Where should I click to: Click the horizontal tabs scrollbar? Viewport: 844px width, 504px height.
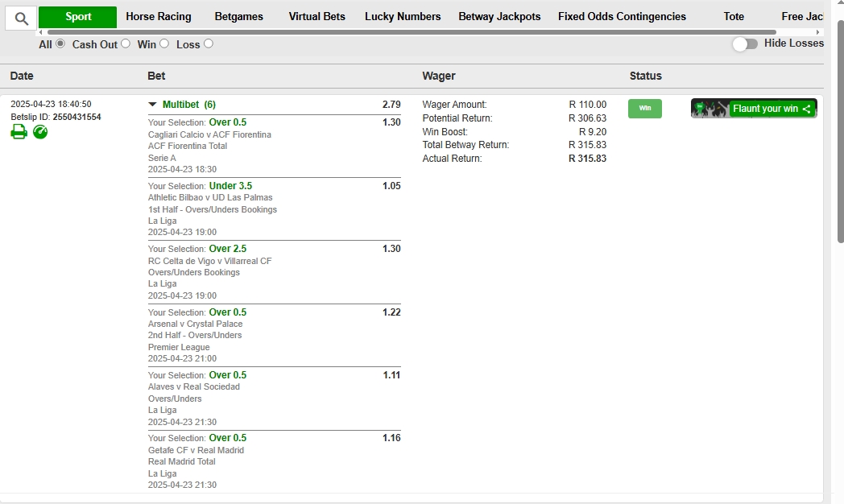click(412, 32)
